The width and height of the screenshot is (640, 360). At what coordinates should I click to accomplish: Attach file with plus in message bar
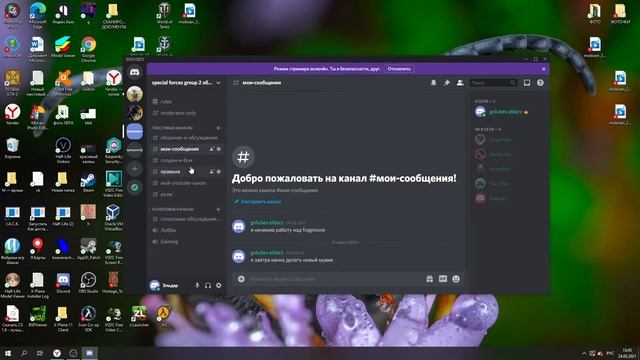241,279
